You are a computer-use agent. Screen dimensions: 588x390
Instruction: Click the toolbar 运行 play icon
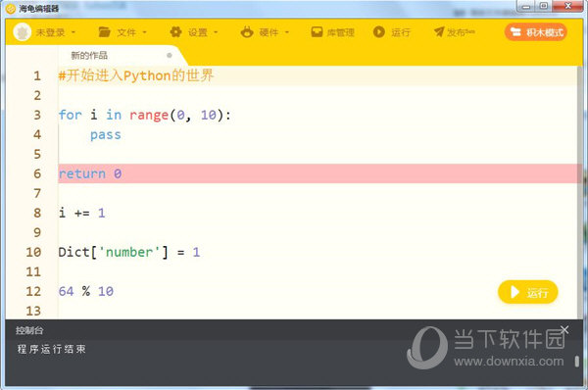coord(378,32)
